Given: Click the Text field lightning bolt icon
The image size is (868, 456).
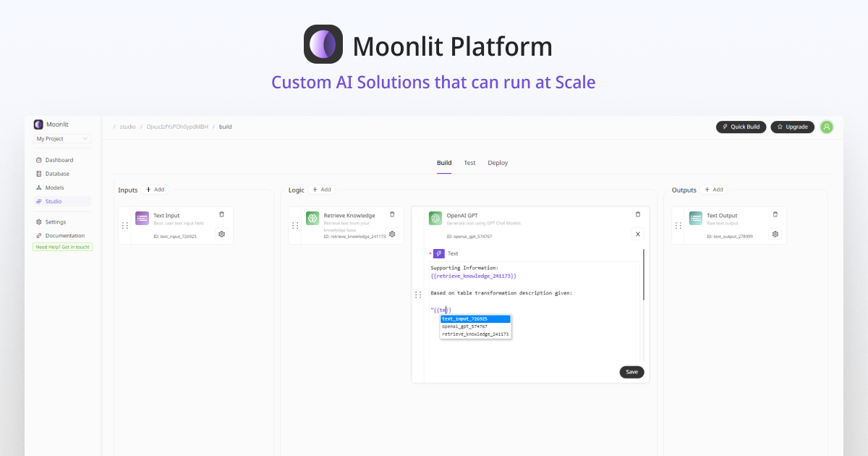Looking at the screenshot, I should coord(439,253).
